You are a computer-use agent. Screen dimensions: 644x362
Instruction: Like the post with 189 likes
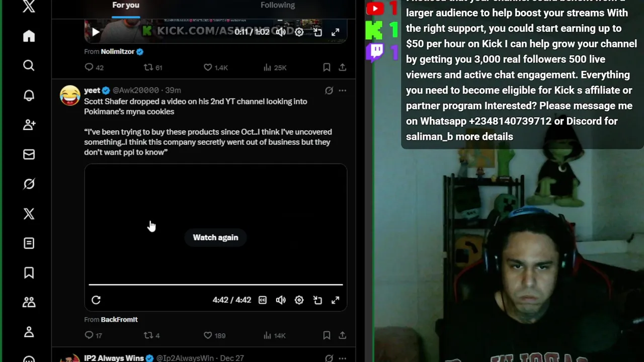[214, 335]
